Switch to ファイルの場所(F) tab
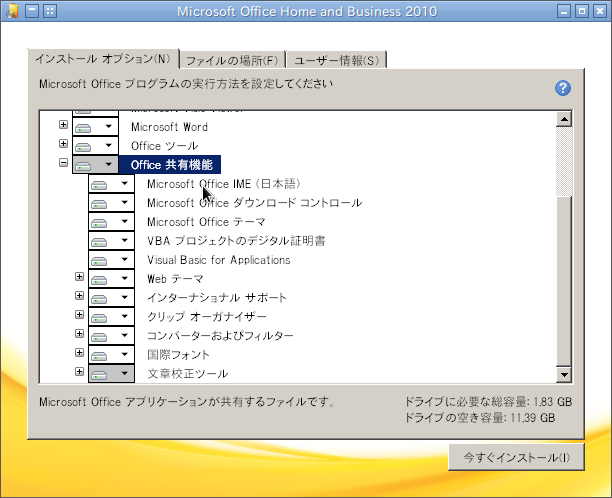 (232, 60)
